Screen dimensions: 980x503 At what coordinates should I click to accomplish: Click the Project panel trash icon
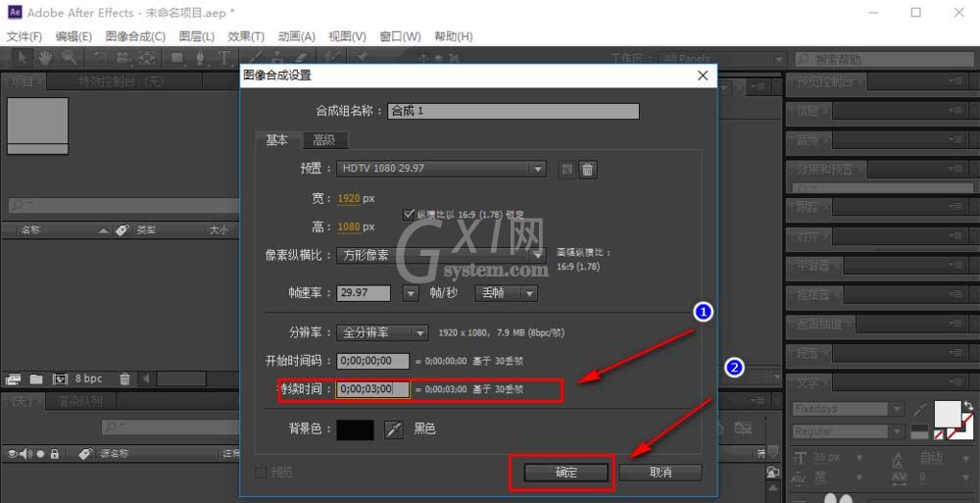125,379
